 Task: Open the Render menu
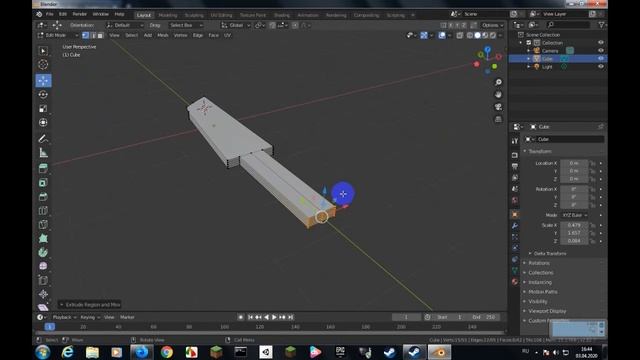pyautogui.click(x=79, y=14)
